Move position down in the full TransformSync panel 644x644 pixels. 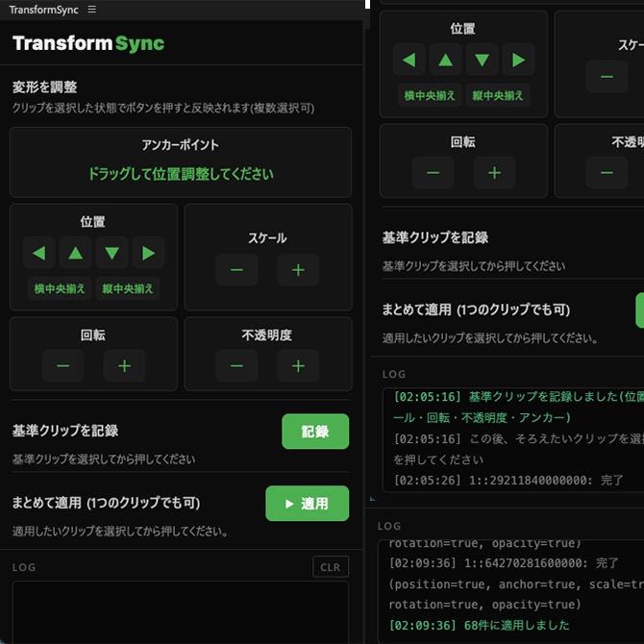point(112,253)
